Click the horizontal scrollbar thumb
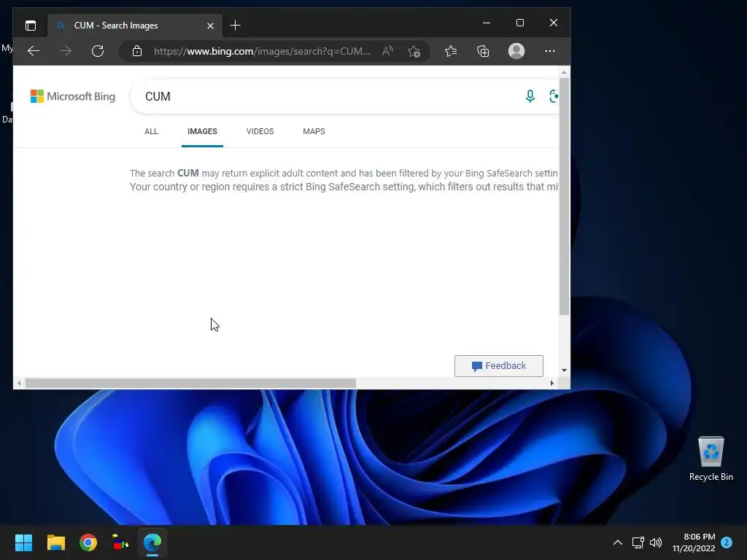This screenshot has width=747, height=560. pos(190,383)
